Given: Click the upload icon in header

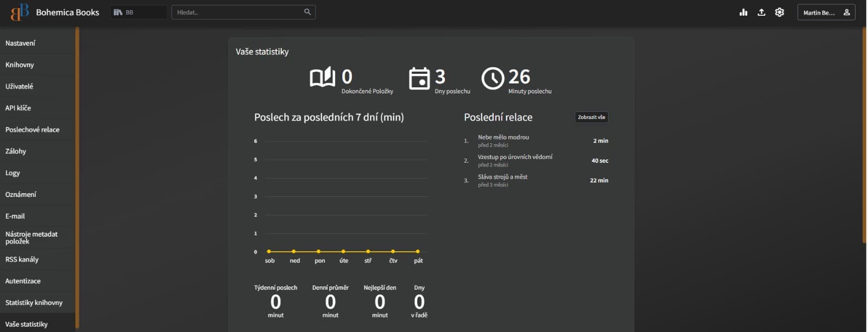Looking at the screenshot, I should click(x=761, y=12).
